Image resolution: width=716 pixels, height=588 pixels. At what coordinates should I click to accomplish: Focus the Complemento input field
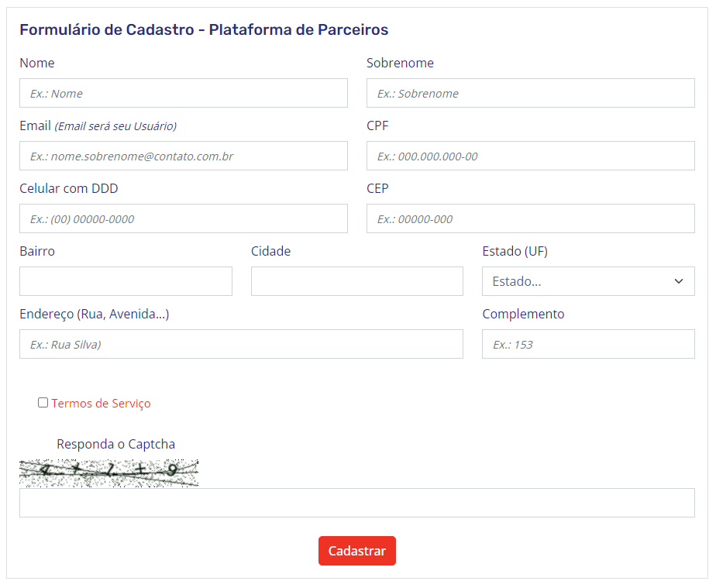(x=587, y=344)
